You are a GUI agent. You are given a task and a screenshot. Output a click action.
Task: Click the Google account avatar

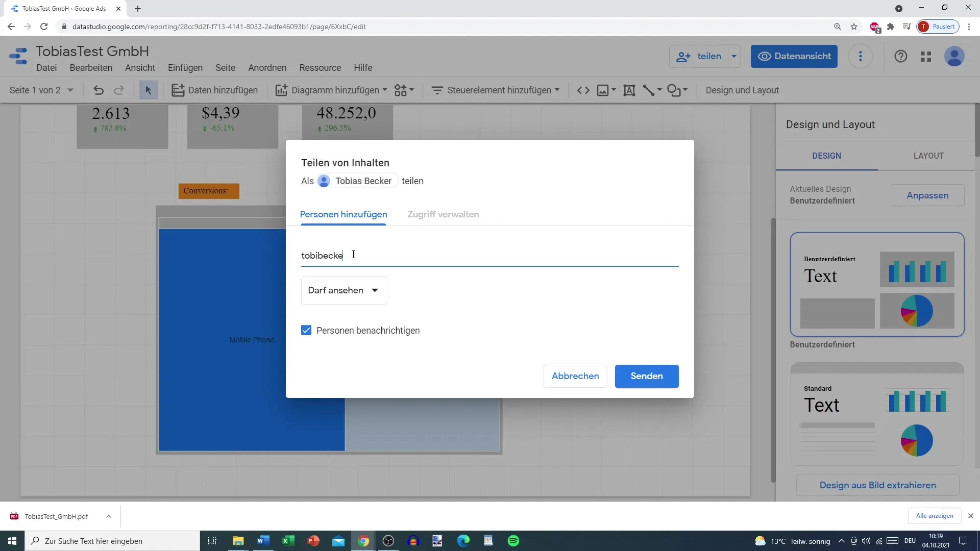pos(954,56)
